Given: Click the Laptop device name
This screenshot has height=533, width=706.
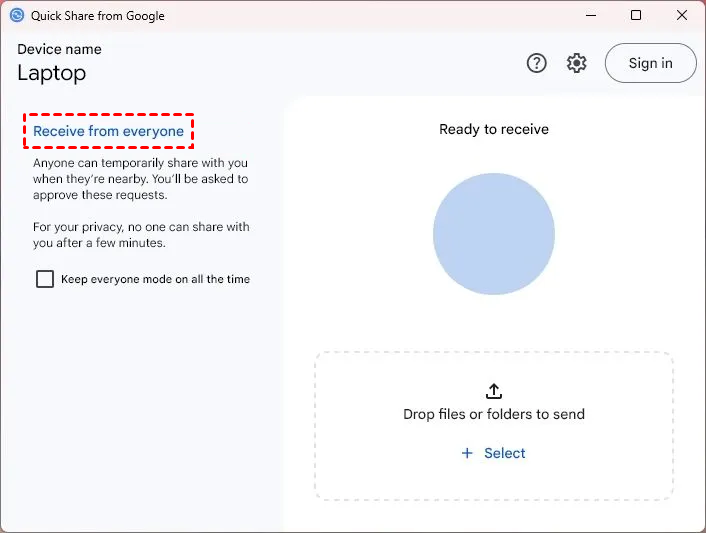Looking at the screenshot, I should (52, 73).
